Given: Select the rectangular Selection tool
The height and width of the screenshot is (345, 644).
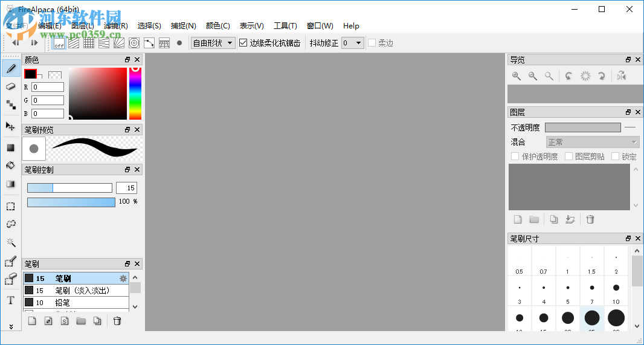Looking at the screenshot, I should (x=11, y=206).
